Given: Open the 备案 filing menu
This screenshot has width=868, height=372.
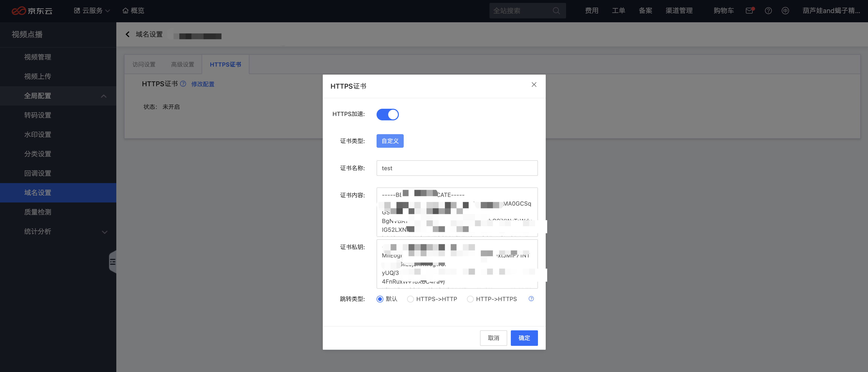Looking at the screenshot, I should [646, 11].
